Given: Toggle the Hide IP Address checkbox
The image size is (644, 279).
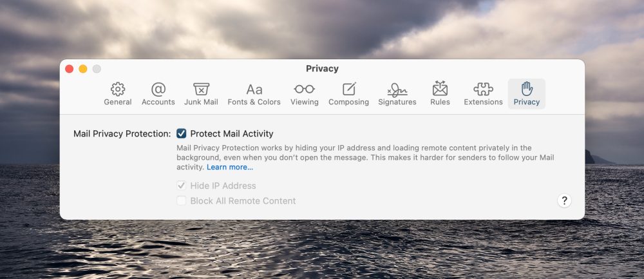Looking at the screenshot, I should pyautogui.click(x=181, y=186).
